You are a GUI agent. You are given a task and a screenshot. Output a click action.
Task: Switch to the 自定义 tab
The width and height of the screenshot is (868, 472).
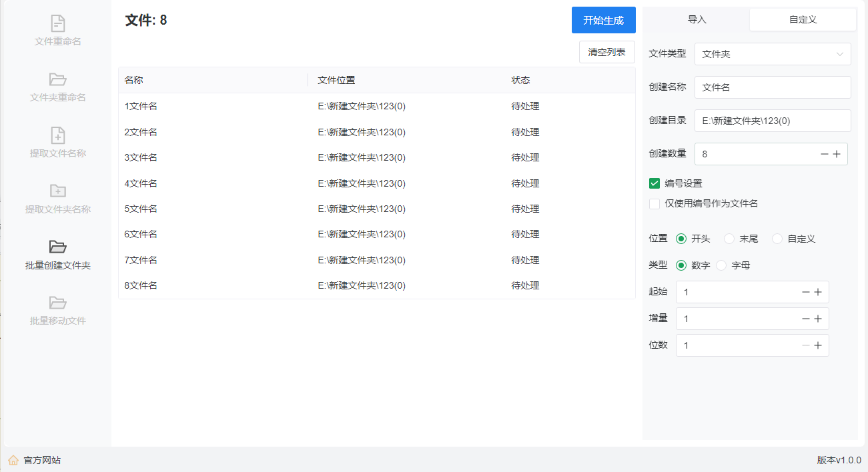click(x=803, y=19)
